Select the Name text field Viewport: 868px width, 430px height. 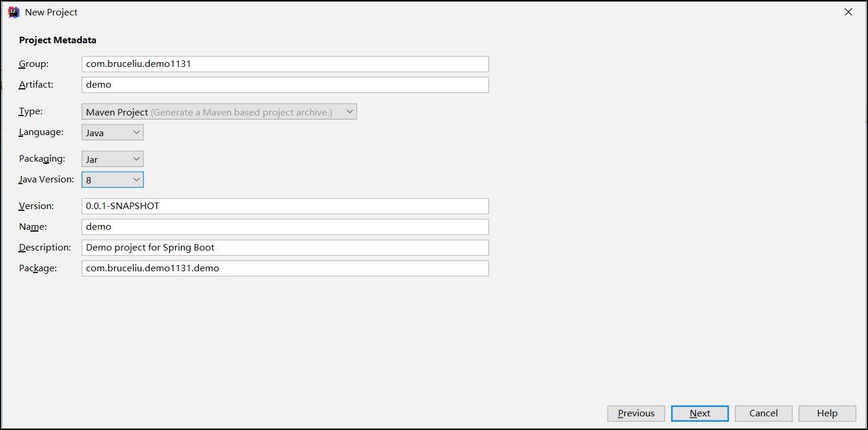pyautogui.click(x=285, y=227)
